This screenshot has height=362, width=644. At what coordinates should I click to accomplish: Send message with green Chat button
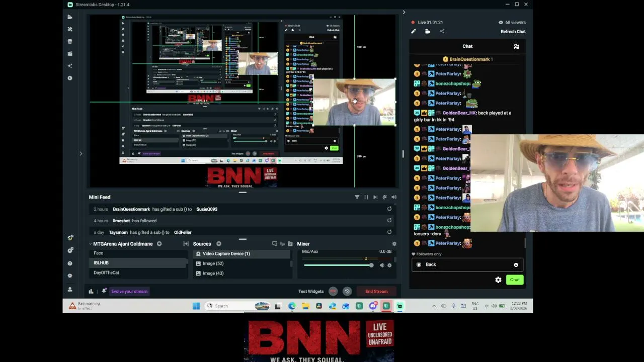click(x=515, y=280)
